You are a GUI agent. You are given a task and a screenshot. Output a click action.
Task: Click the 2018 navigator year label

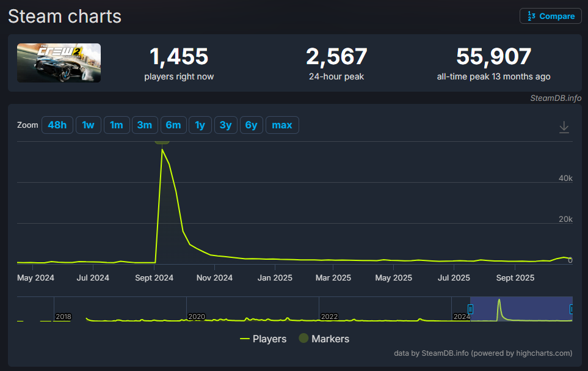(x=64, y=317)
